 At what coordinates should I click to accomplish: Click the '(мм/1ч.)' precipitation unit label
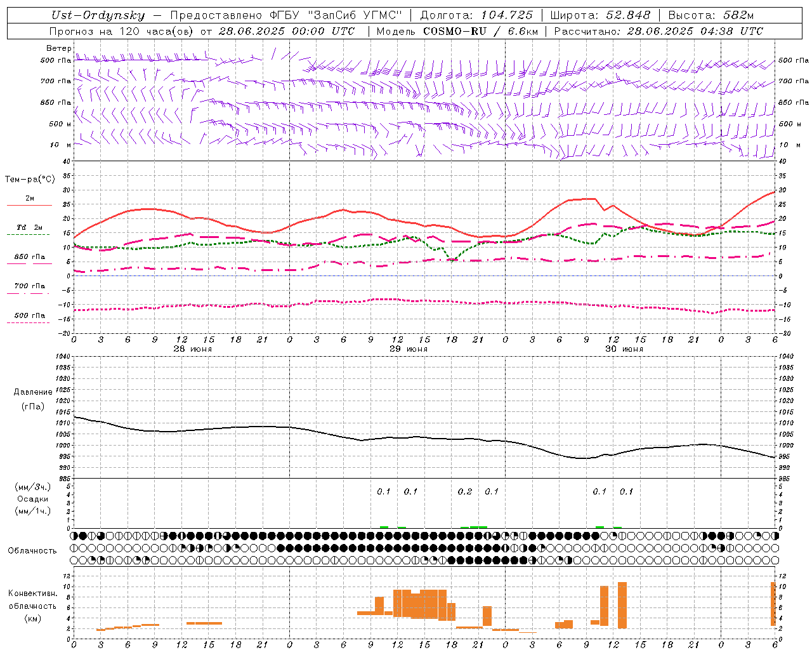click(x=33, y=511)
